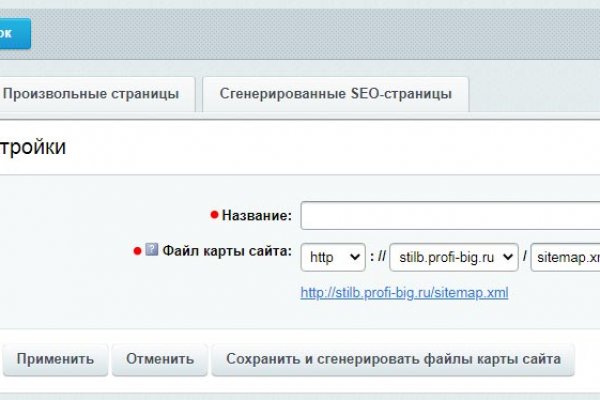The height and width of the screenshot is (400, 600).
Task: Click the red marker before the help icon
Action: point(138,251)
